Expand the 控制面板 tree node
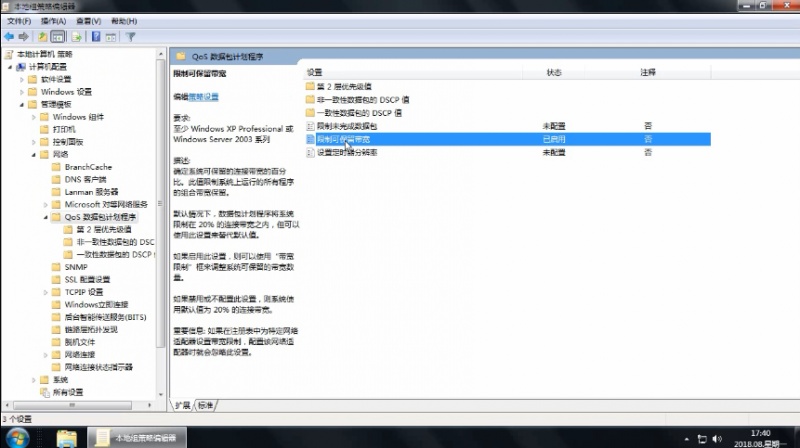This screenshot has height=448, width=800. coord(34,142)
